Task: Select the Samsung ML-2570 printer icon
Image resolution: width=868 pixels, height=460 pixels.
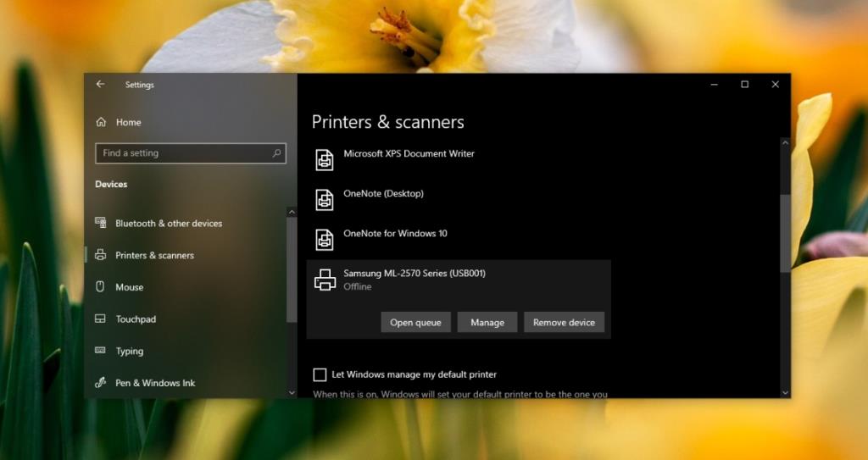Action: (325, 280)
